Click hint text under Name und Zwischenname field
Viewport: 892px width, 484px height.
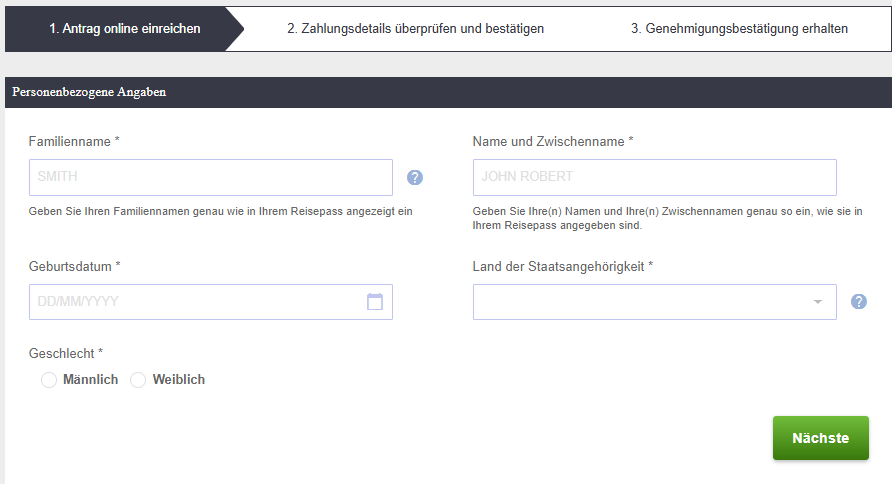(x=667, y=218)
